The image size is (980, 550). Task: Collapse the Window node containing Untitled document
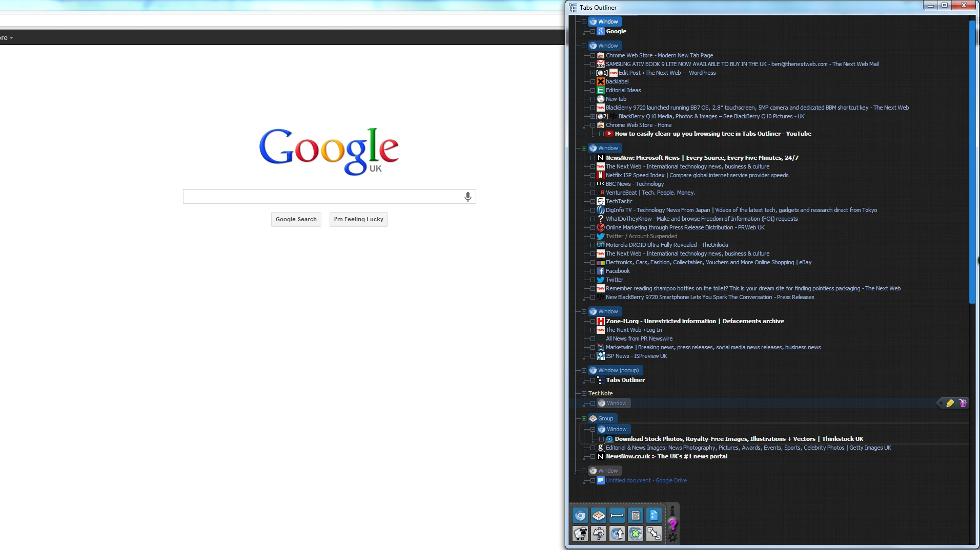584,471
